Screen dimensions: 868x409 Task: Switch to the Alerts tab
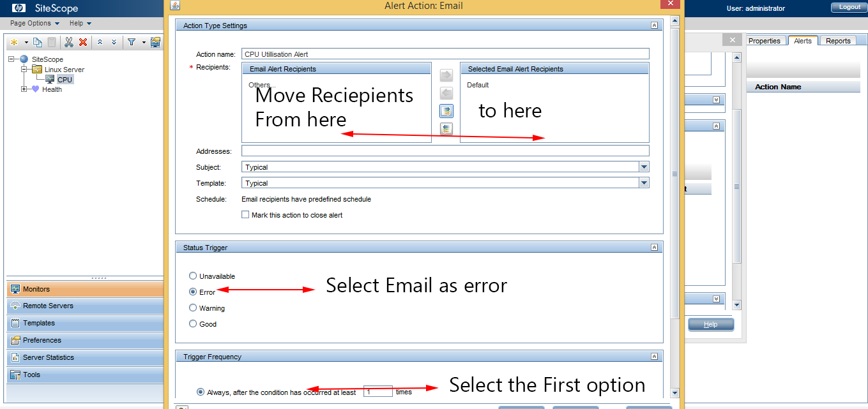pyautogui.click(x=803, y=40)
